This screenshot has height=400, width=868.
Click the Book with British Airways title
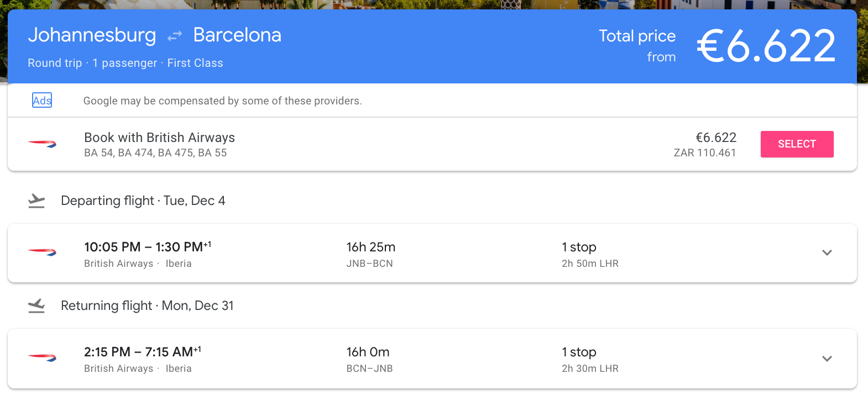159,138
